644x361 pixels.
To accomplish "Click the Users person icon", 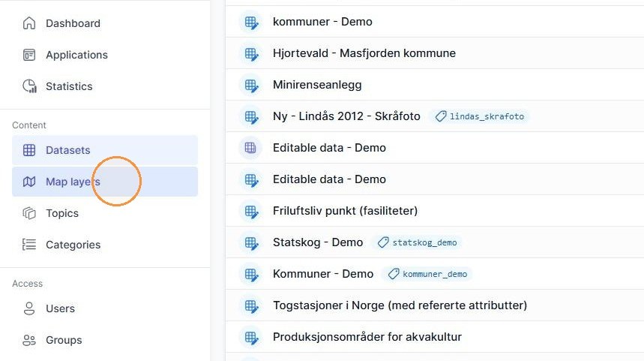I will (x=29, y=308).
